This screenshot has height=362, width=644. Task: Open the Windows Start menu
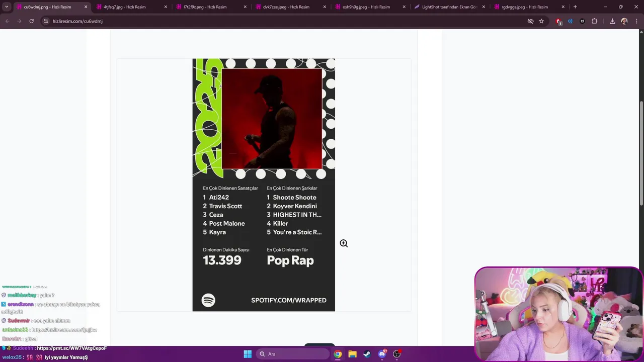tap(248, 354)
